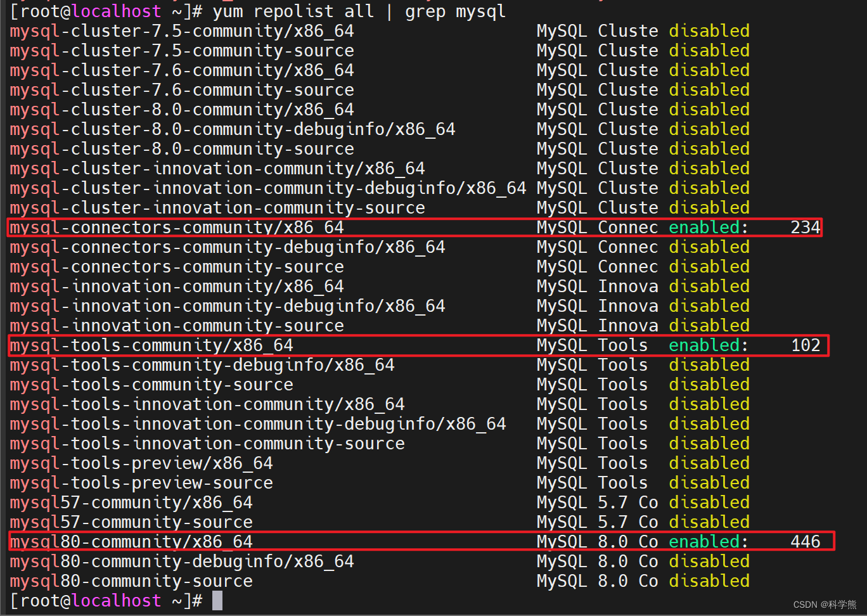Select 'mysql-innovation-community/x86_64' repo id
The height and width of the screenshot is (616, 867).
click(x=177, y=286)
